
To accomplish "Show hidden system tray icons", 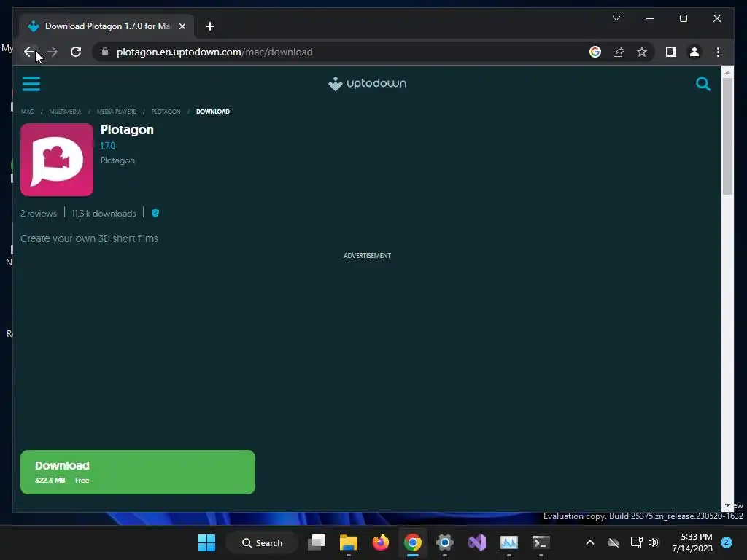I will point(589,542).
